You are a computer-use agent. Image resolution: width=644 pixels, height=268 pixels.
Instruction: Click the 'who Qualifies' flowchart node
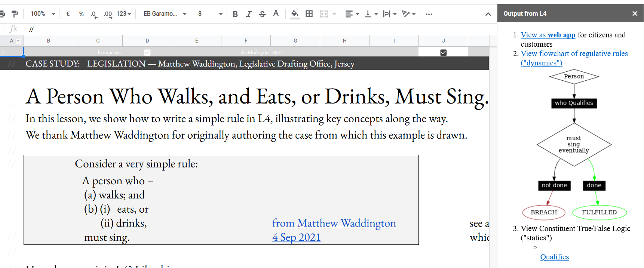tap(574, 103)
